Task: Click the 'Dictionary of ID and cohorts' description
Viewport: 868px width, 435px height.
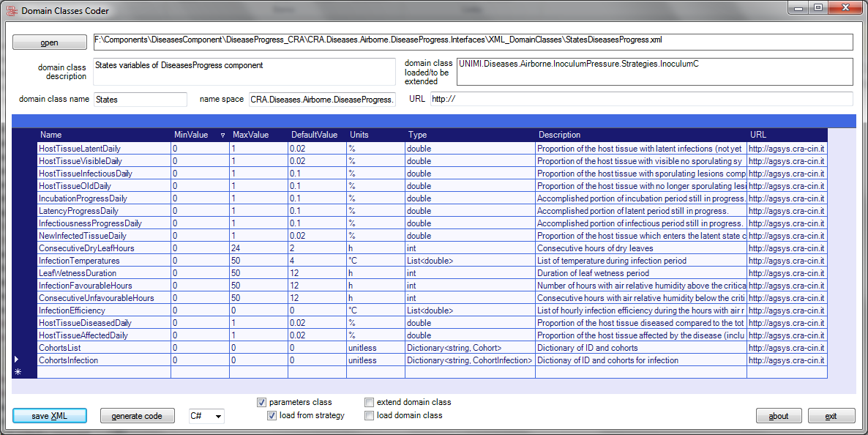Action: pyautogui.click(x=641, y=348)
